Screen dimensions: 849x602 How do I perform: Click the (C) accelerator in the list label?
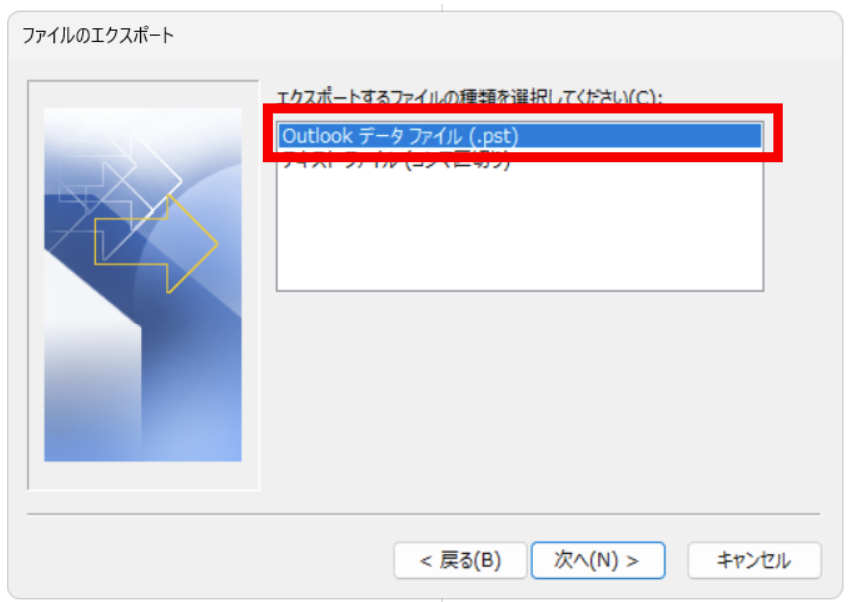pos(643,98)
